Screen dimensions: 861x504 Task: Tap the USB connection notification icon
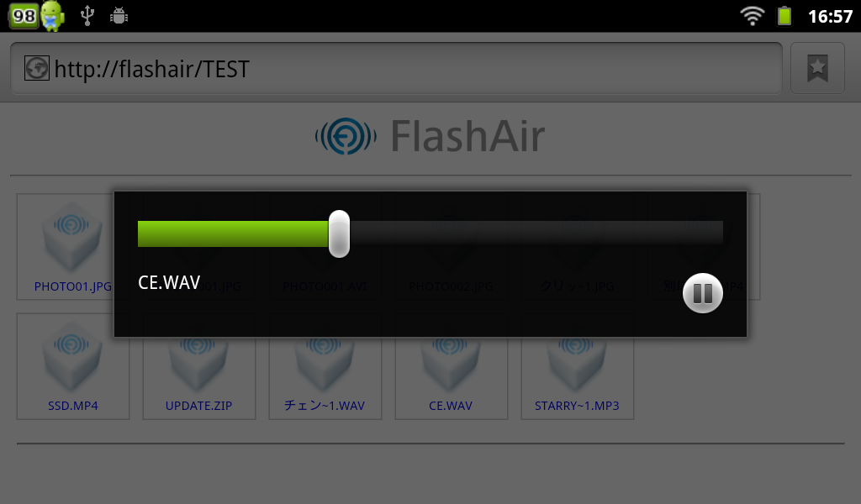87,16
